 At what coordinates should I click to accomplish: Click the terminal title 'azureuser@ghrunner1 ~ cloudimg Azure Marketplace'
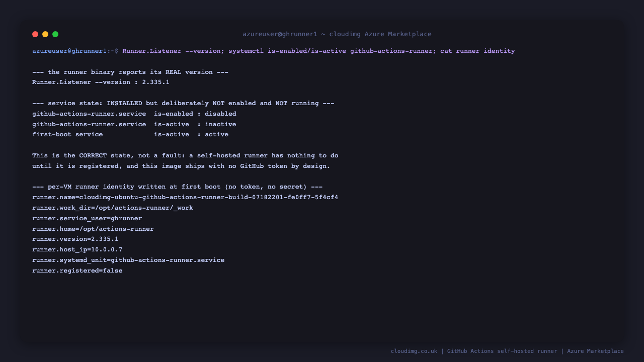337,34
